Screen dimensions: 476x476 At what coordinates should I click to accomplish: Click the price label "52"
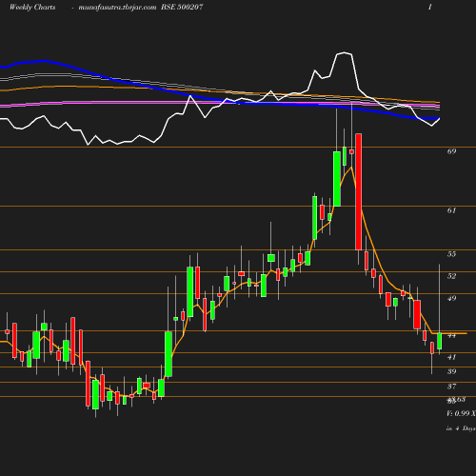(451, 276)
